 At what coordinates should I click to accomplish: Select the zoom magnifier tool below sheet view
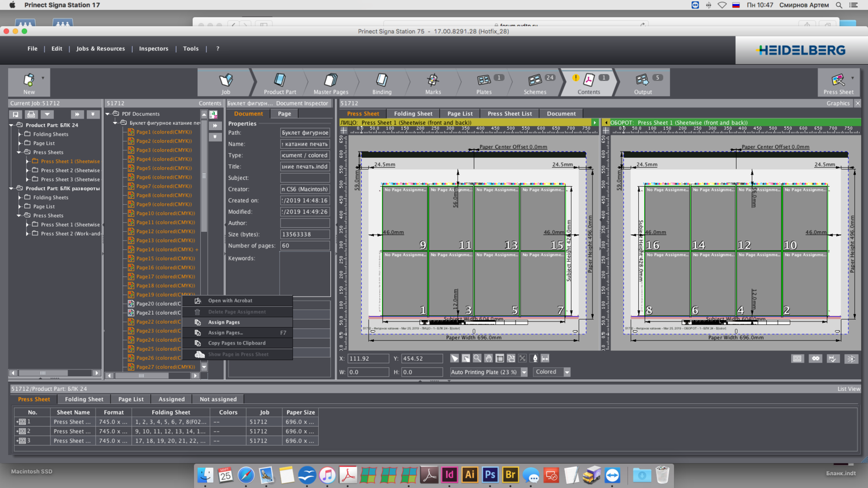coord(477,358)
